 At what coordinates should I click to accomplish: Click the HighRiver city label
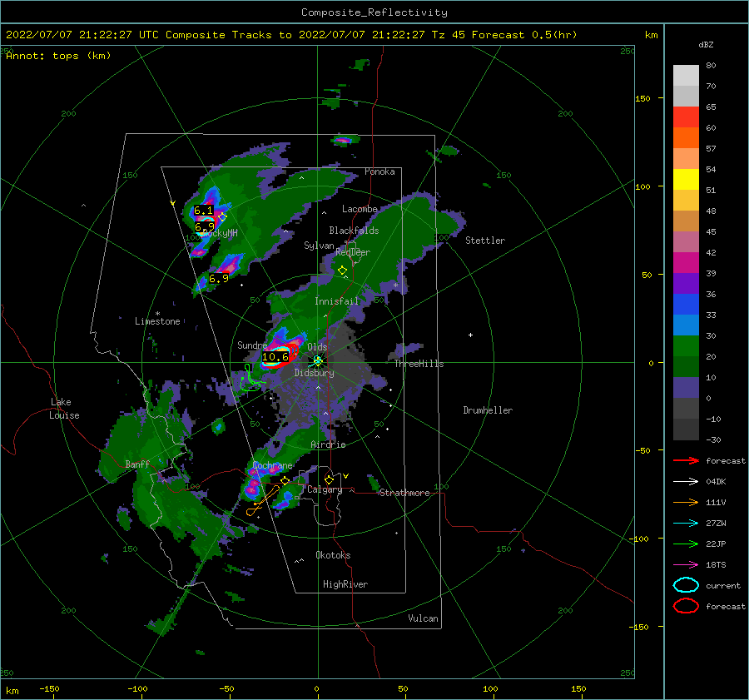point(345,584)
